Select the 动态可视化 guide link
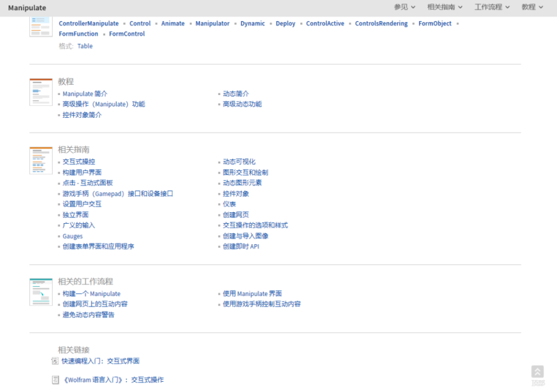The image size is (557, 392). [239, 162]
